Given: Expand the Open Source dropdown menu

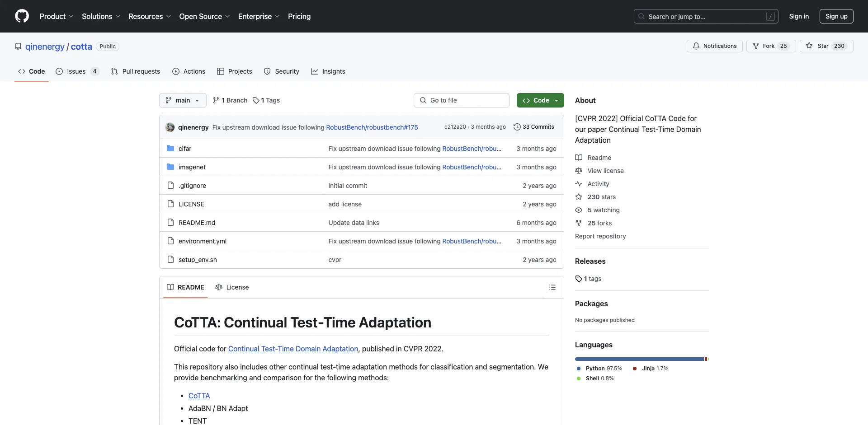Looking at the screenshot, I should point(204,16).
